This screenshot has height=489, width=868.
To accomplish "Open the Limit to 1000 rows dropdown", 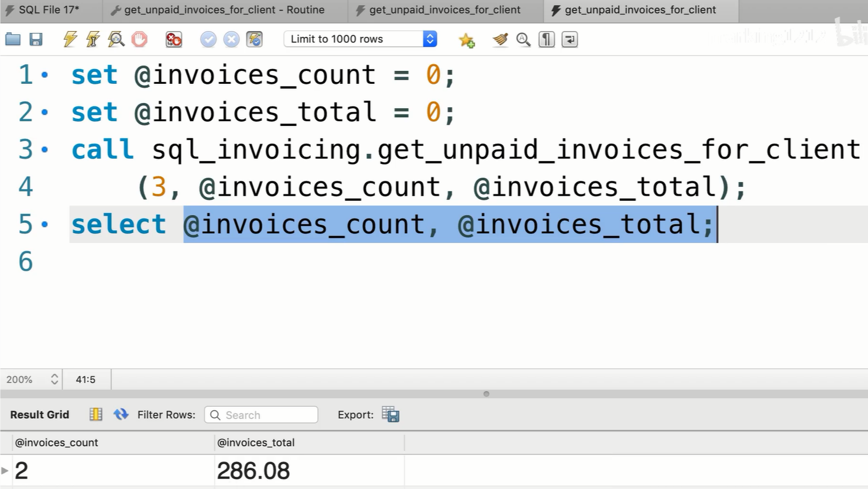I will point(360,39).
